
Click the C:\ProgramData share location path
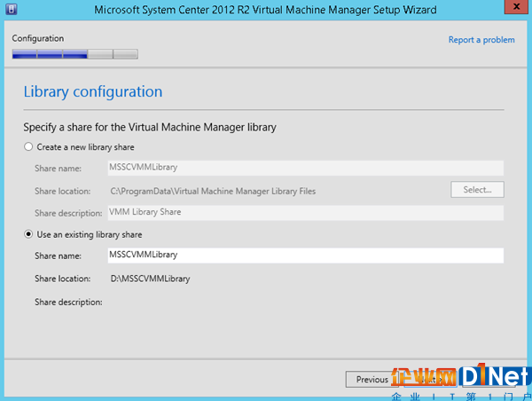pos(213,191)
